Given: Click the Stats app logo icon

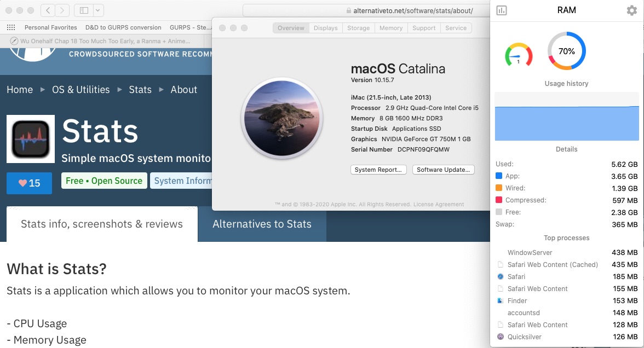Looking at the screenshot, I should tap(31, 139).
